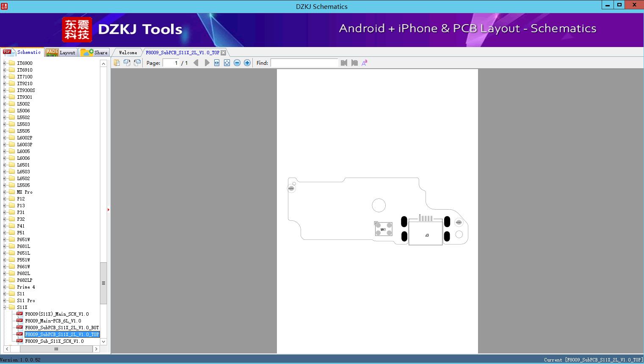The image size is (644, 364).
Task: Expand the P12 folder node
Action: (x=5, y=199)
